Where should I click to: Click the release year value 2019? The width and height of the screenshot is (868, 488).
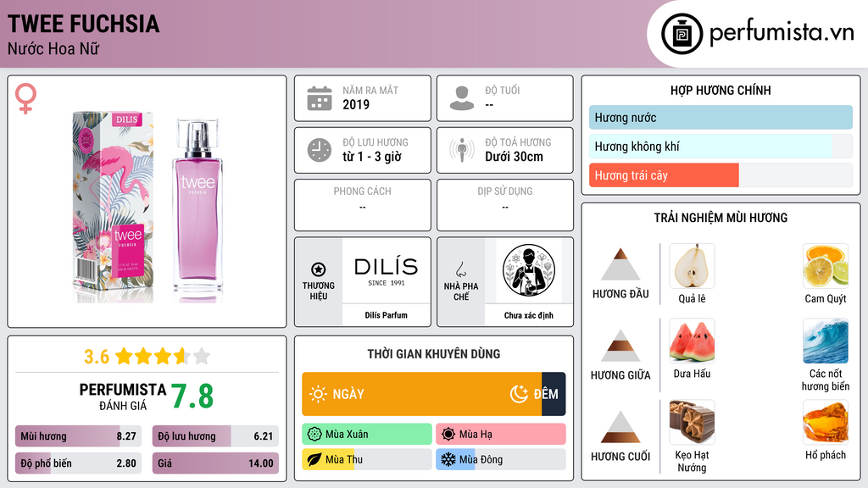(x=356, y=104)
